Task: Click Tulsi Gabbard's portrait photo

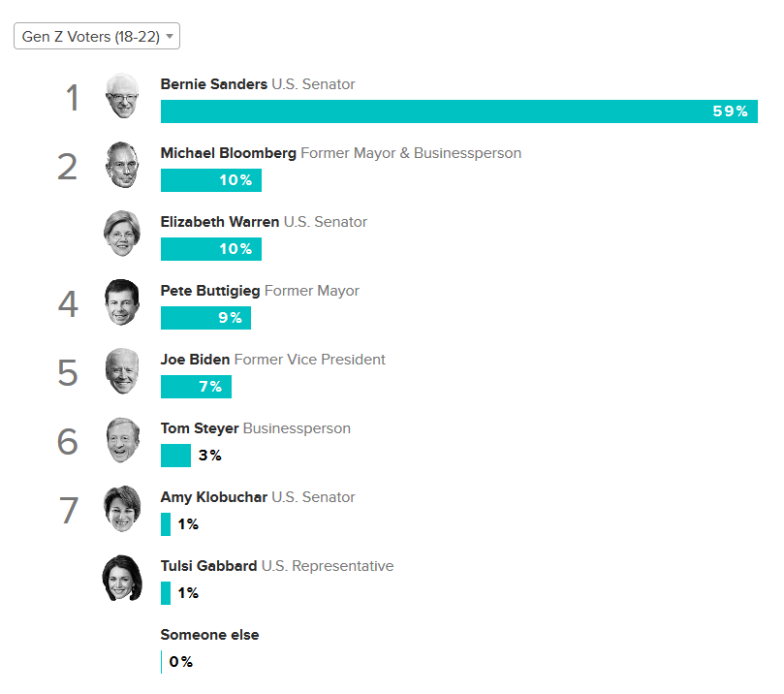Action: pyautogui.click(x=122, y=578)
